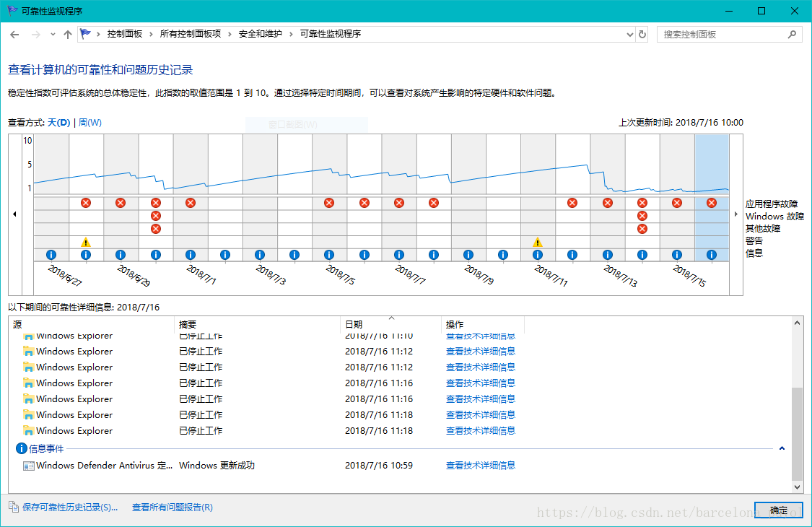Select the 2018/7/15 date label on chart
Viewport: 812px width, 527px height.
[689, 275]
